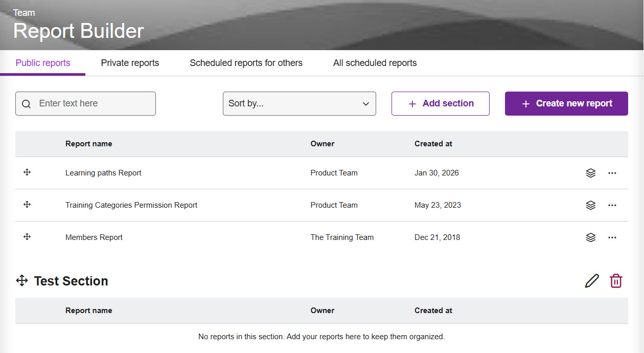Edit the Test Section name with pencil icon
Viewport: 644px width, 353px height.
591,281
